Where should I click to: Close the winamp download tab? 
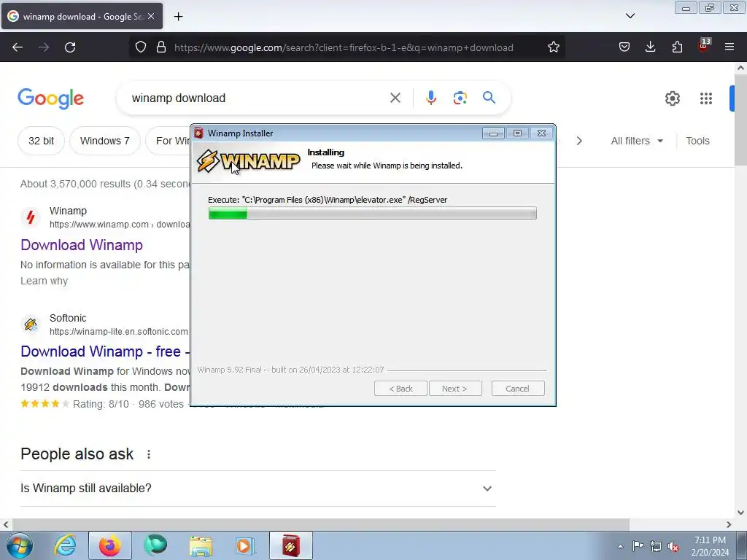pos(151,16)
